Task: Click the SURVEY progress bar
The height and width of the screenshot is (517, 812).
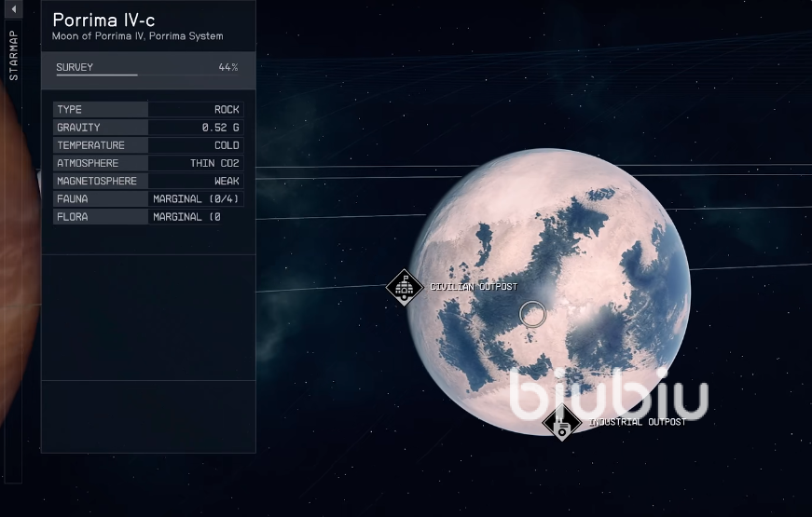Action: (97, 74)
